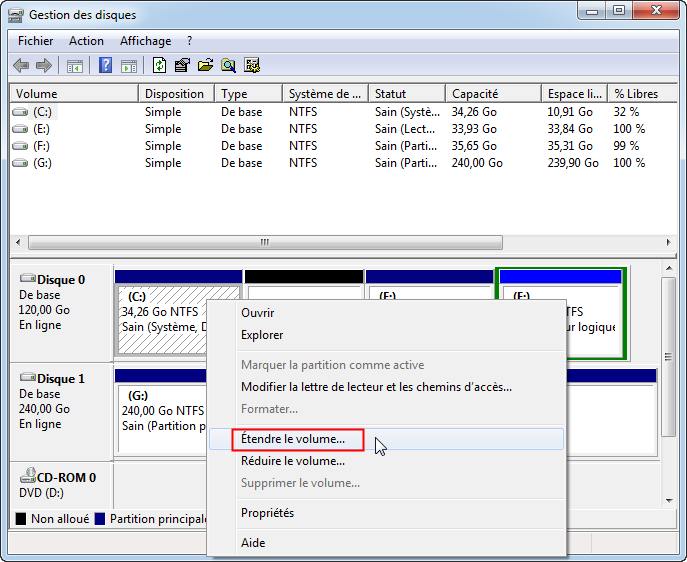Screen dimensions: 687x562
Task: Click the Disque 0 disk icon
Action: (x=28, y=278)
